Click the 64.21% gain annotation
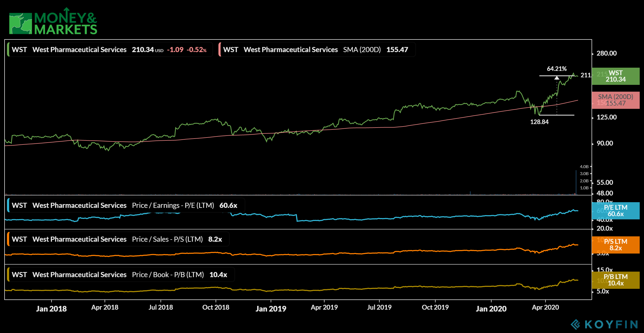644x333 pixels. [557, 69]
